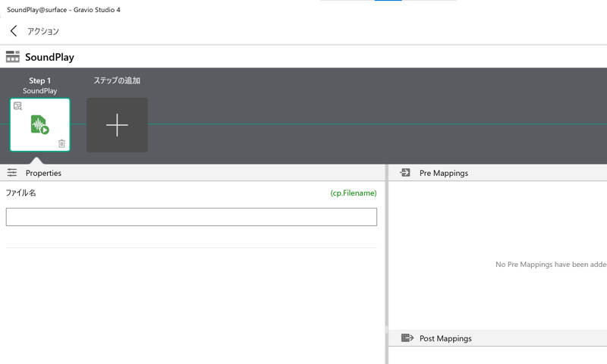Select the green sound file step icon

pyautogui.click(x=39, y=124)
